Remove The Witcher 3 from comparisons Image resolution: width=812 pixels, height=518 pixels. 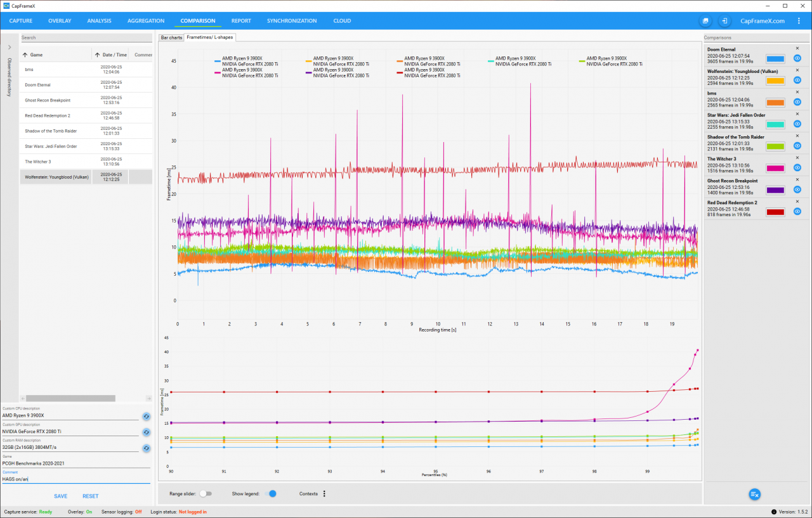pos(797,158)
